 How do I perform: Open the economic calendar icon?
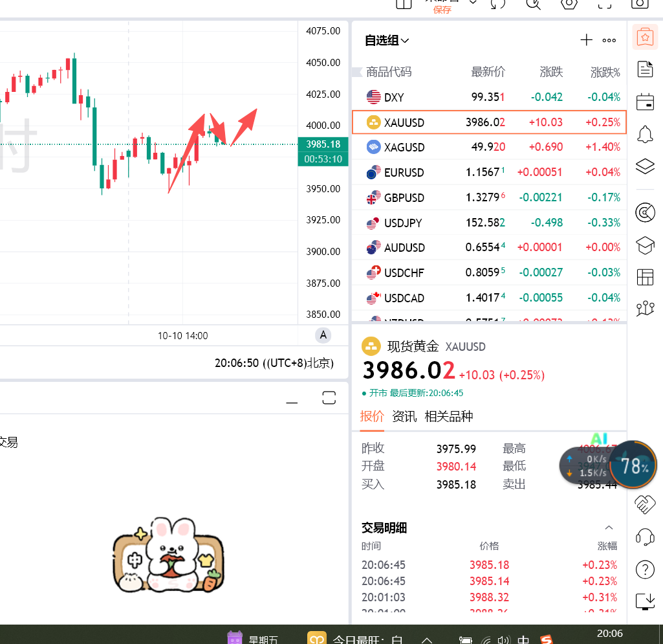pyautogui.click(x=645, y=102)
